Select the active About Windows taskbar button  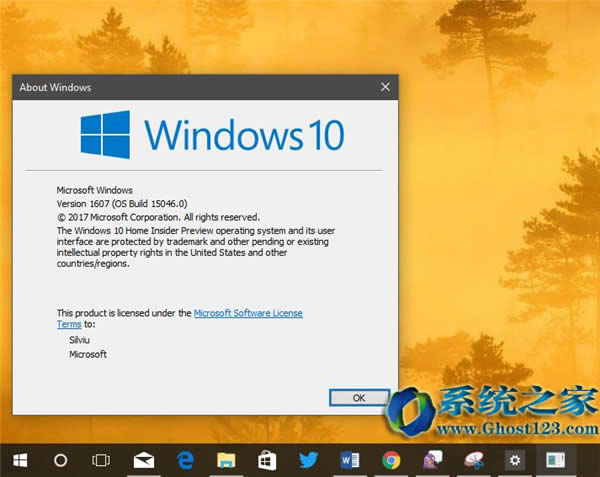(551, 460)
